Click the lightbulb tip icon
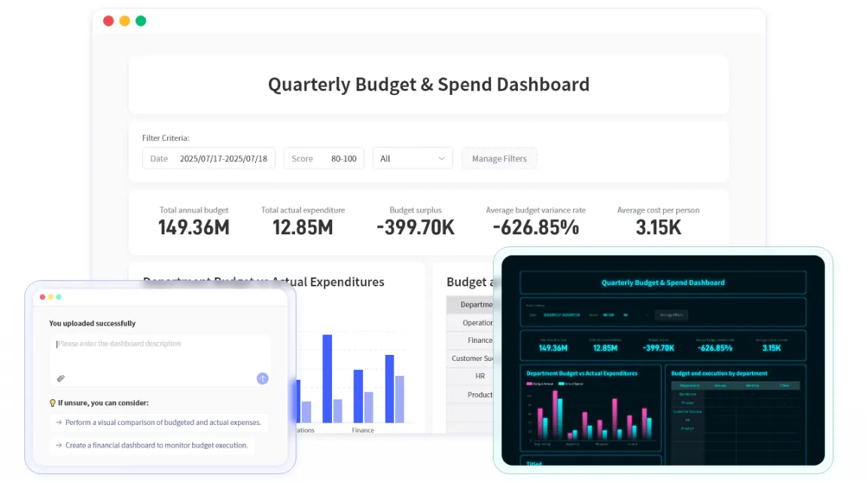The image size is (868, 483). pyautogui.click(x=53, y=402)
